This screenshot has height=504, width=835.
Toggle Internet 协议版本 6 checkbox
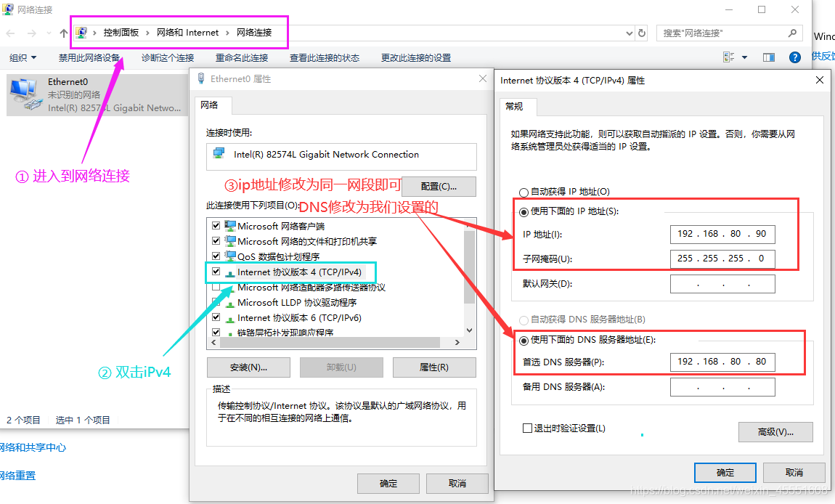216,317
